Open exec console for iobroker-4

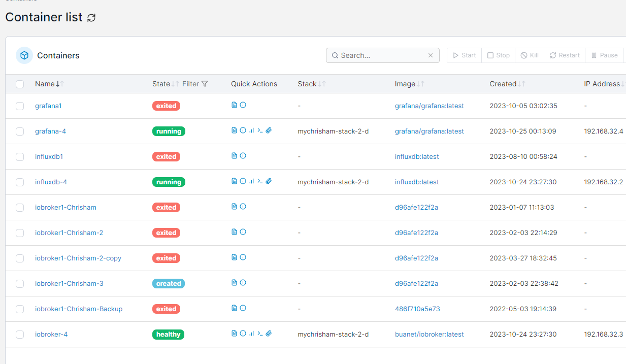(260, 334)
